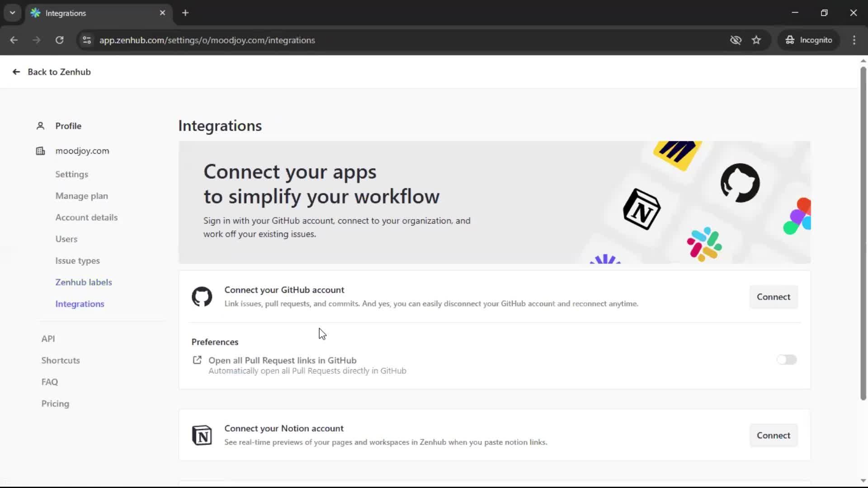Open the API link in sidebar
Viewport: 868px width, 488px height.
point(48,338)
